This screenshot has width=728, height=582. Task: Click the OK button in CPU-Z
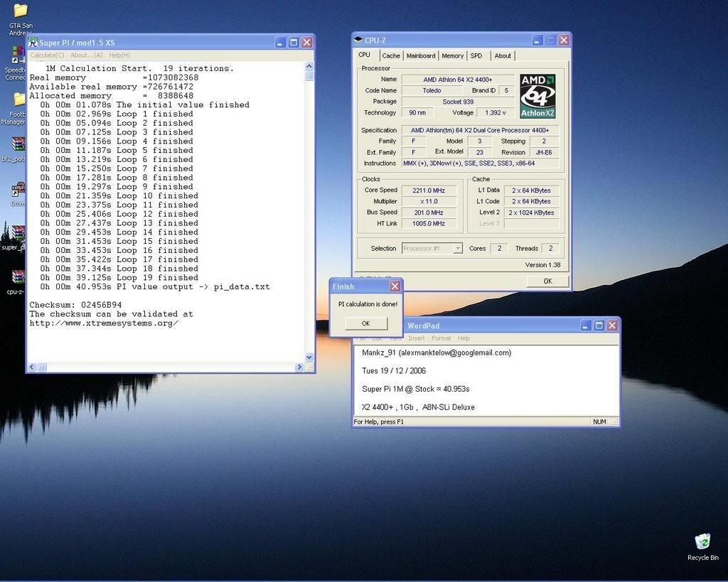click(547, 281)
